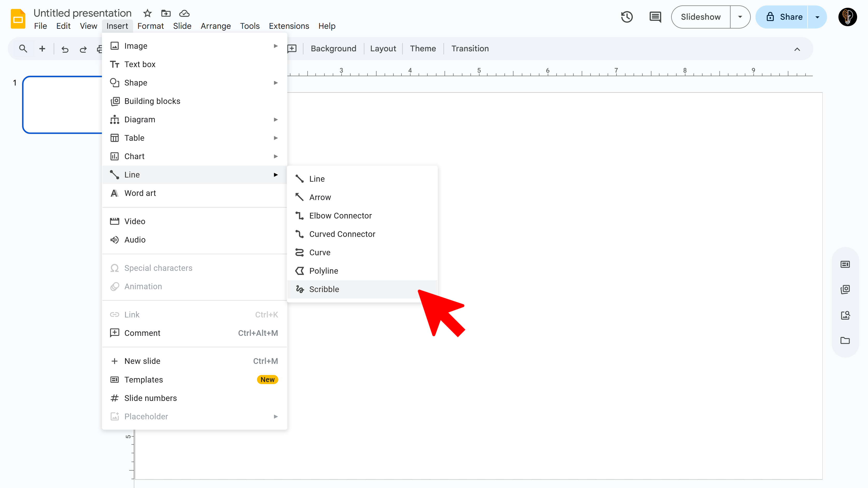This screenshot has height=488, width=868.
Task: Insert Slide numbers
Action: tap(195, 398)
